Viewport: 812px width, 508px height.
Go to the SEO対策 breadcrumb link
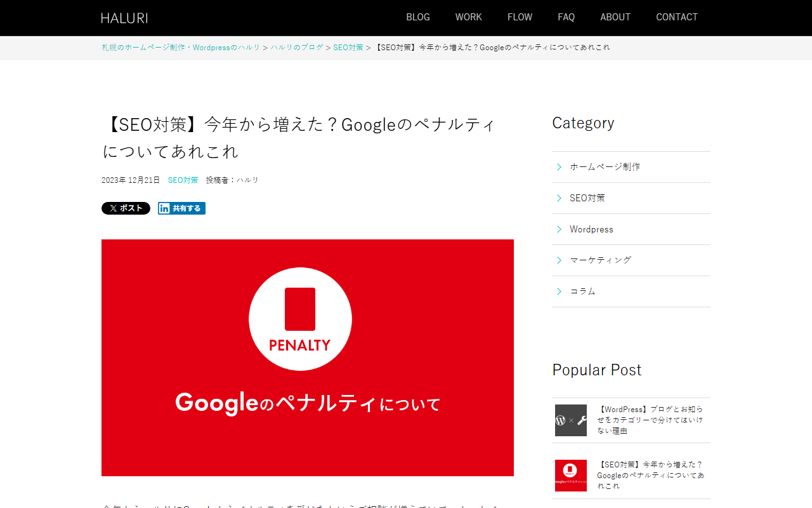tap(348, 48)
